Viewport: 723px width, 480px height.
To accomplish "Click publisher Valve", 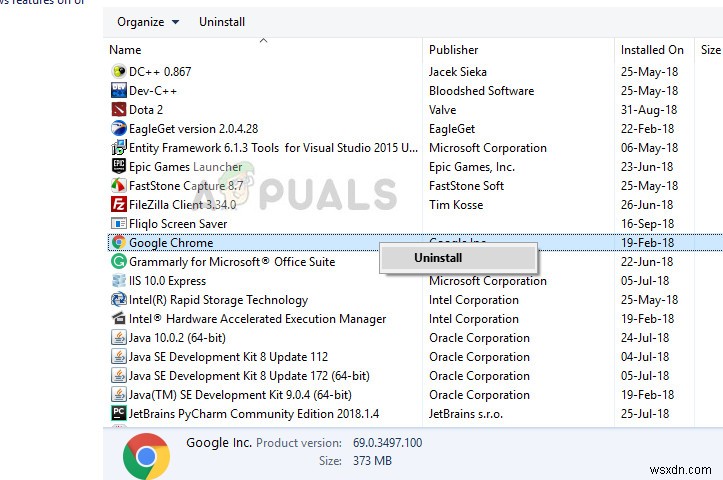I will [442, 110].
